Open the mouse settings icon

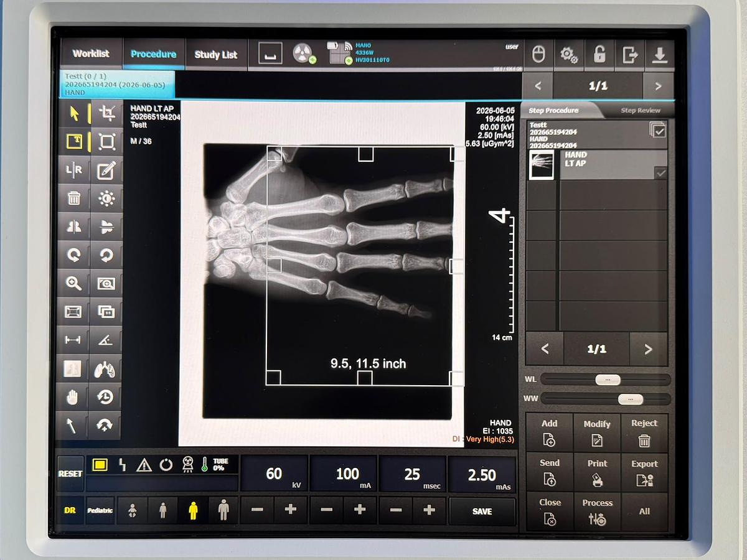point(539,55)
